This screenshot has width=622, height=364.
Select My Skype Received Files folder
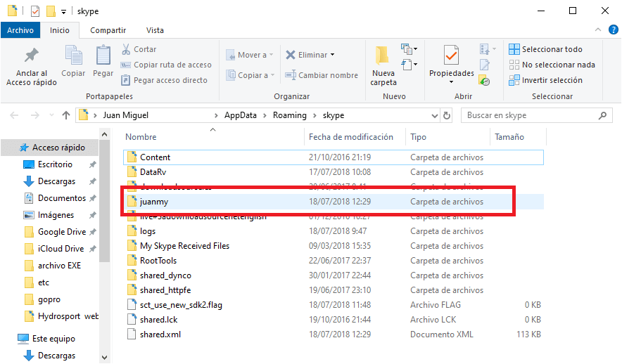click(x=334, y=245)
